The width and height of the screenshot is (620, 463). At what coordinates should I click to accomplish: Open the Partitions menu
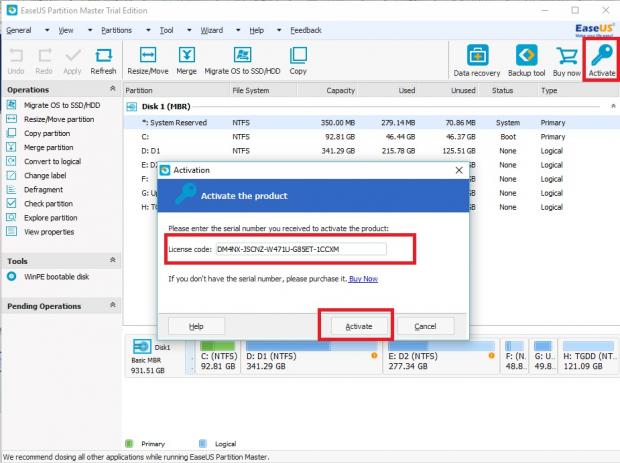click(116, 30)
